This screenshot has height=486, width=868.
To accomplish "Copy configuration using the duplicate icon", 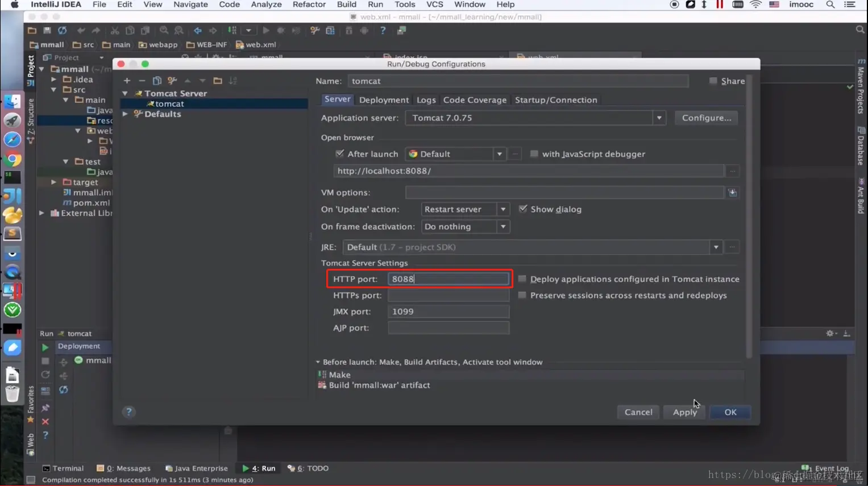I will pos(157,81).
